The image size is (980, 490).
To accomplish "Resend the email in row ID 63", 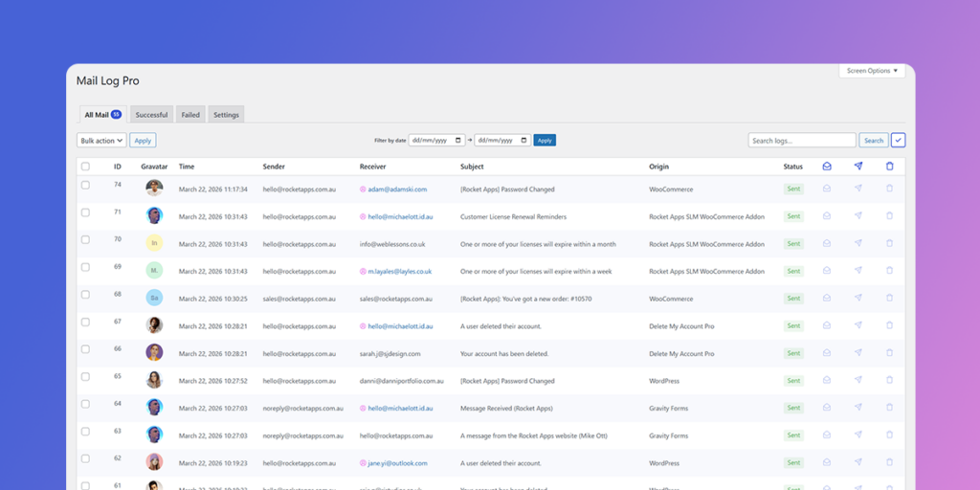I will [858, 435].
